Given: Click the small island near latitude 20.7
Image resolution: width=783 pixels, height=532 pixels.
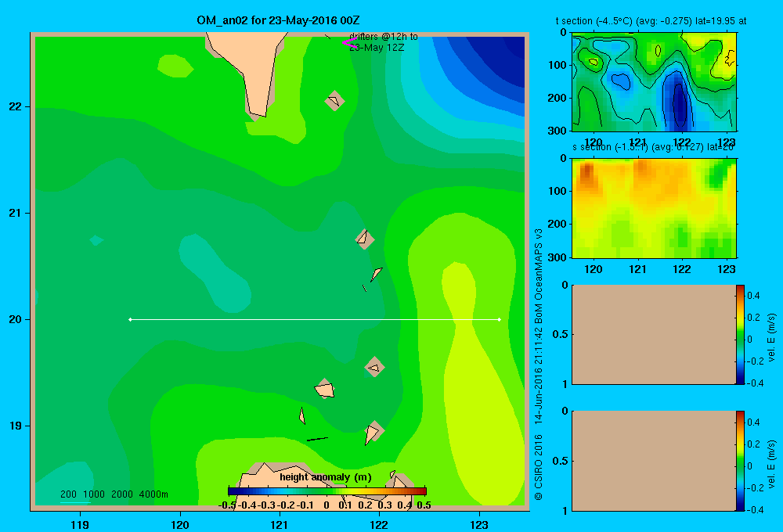Looking at the screenshot, I should [x=365, y=239].
